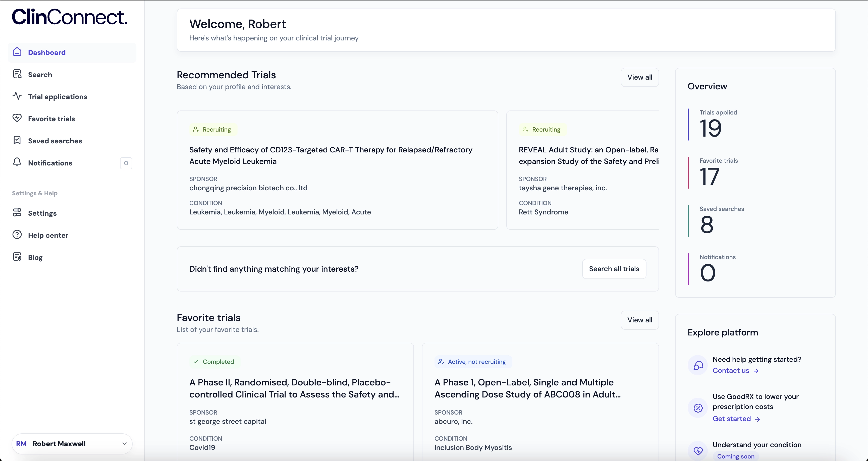Click the Coming soon tag

click(x=736, y=456)
